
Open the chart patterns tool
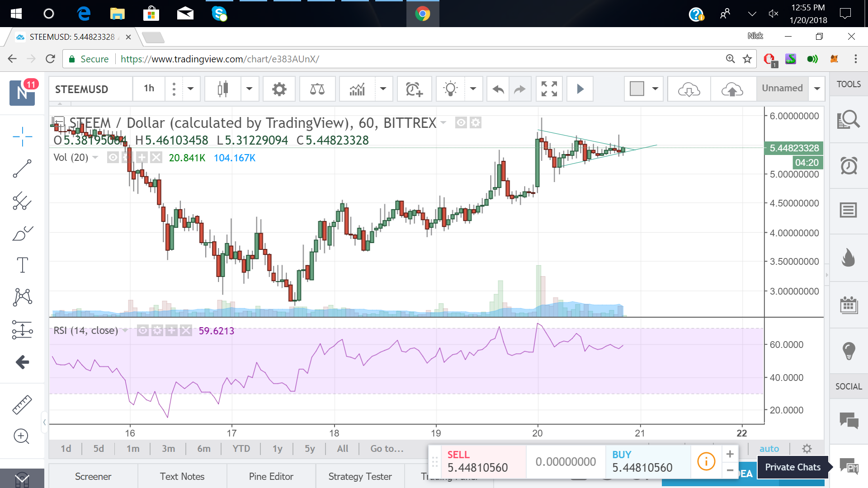(22, 297)
